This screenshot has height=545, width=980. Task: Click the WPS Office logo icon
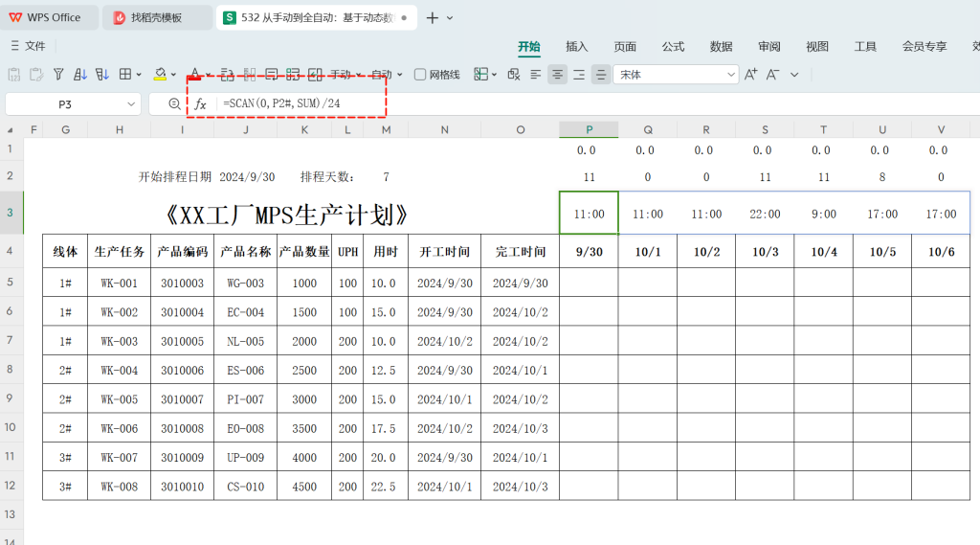coord(15,17)
